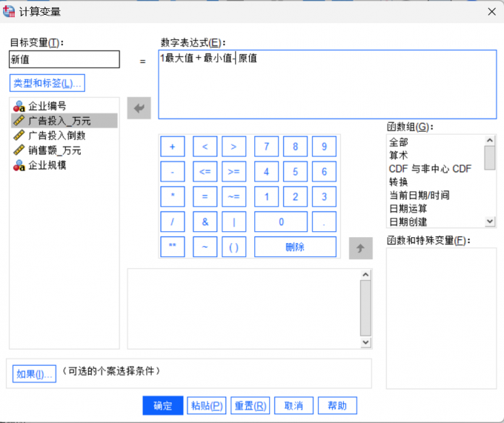The image size is (504, 423).
Task: Open the 如果 case selection condition dialog
Action: pyautogui.click(x=34, y=374)
